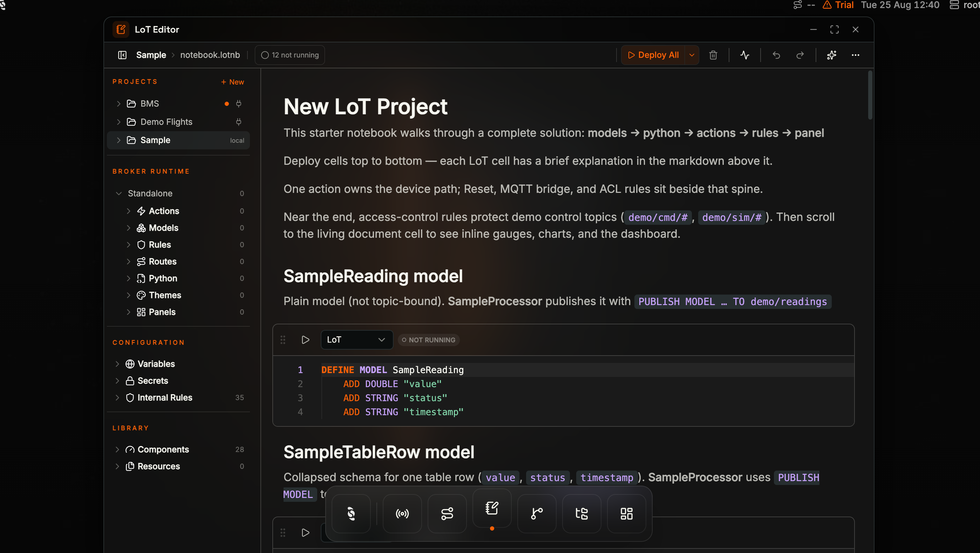Click the notebook vertical scrollbar

point(870,95)
